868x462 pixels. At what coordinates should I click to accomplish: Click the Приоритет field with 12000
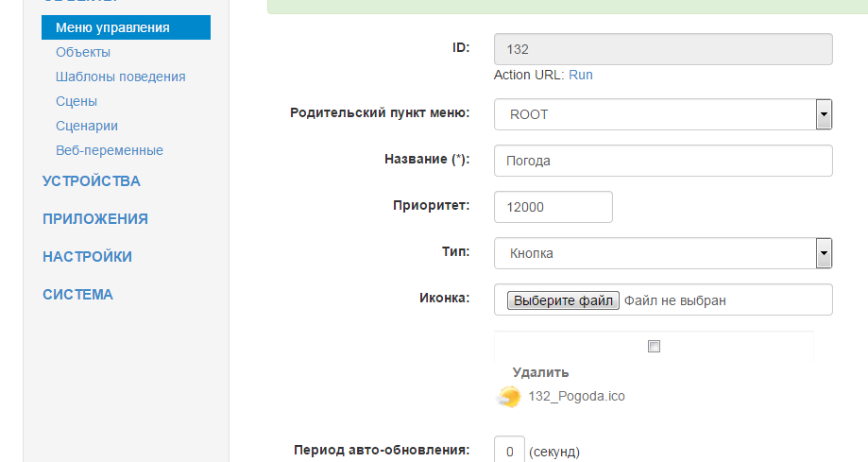click(553, 207)
